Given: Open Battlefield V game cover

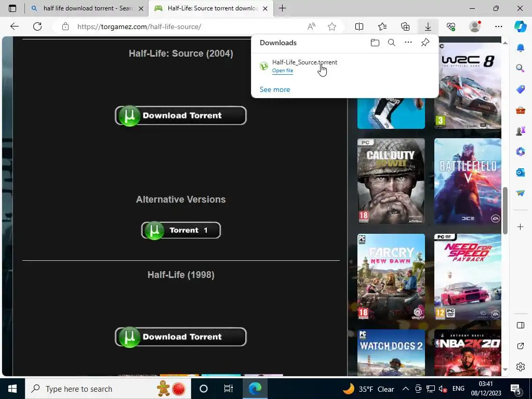Looking at the screenshot, I should tap(468, 181).
